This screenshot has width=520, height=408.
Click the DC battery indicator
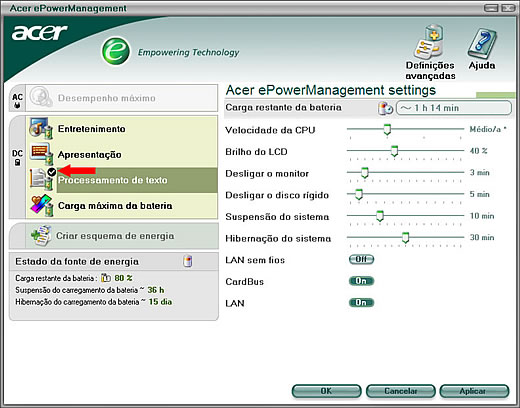tap(17, 158)
